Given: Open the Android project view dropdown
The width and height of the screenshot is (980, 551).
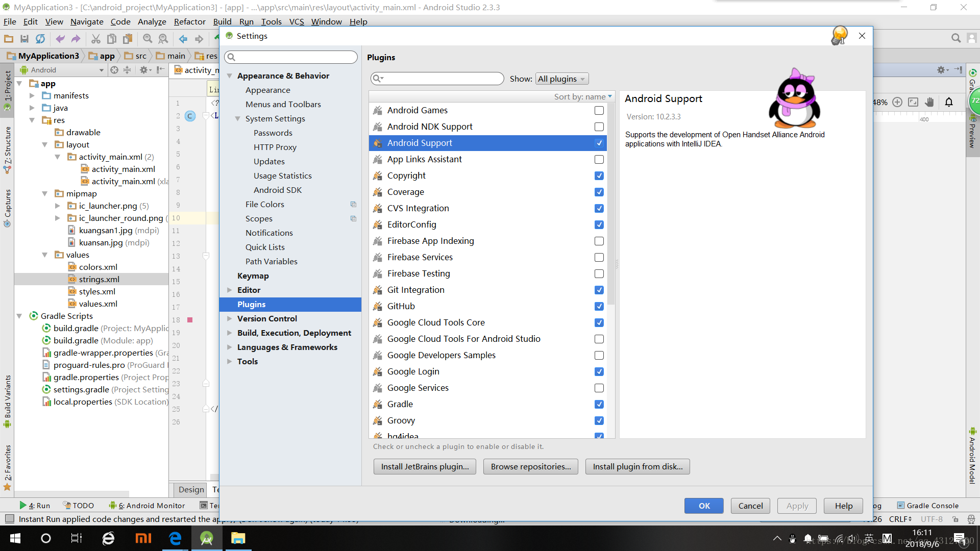Looking at the screenshot, I should point(62,70).
